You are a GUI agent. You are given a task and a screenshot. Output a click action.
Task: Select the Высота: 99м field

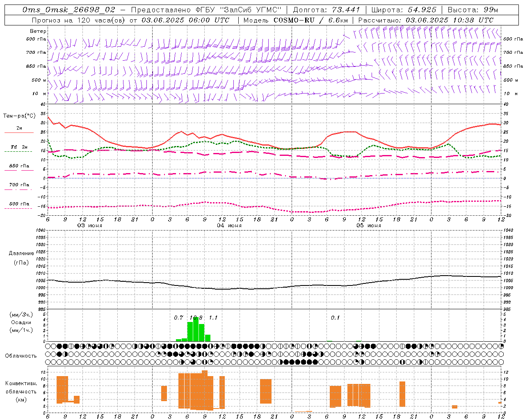click(473, 10)
